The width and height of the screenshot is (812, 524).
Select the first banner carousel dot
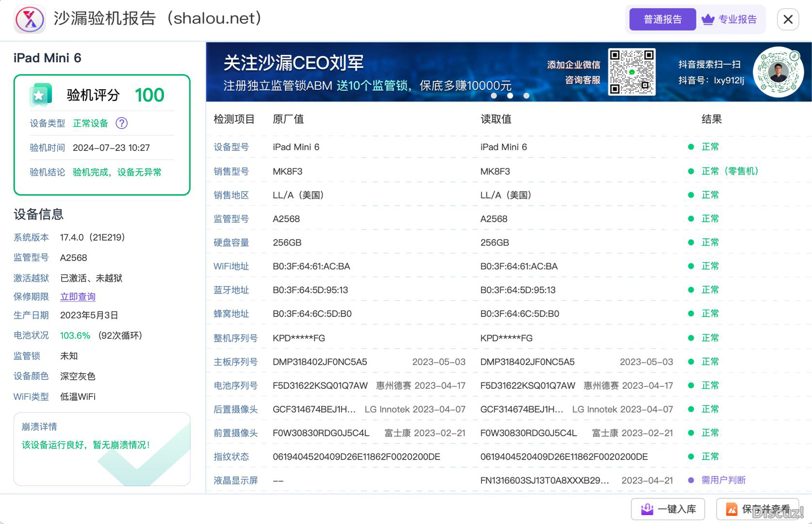tap(494, 96)
